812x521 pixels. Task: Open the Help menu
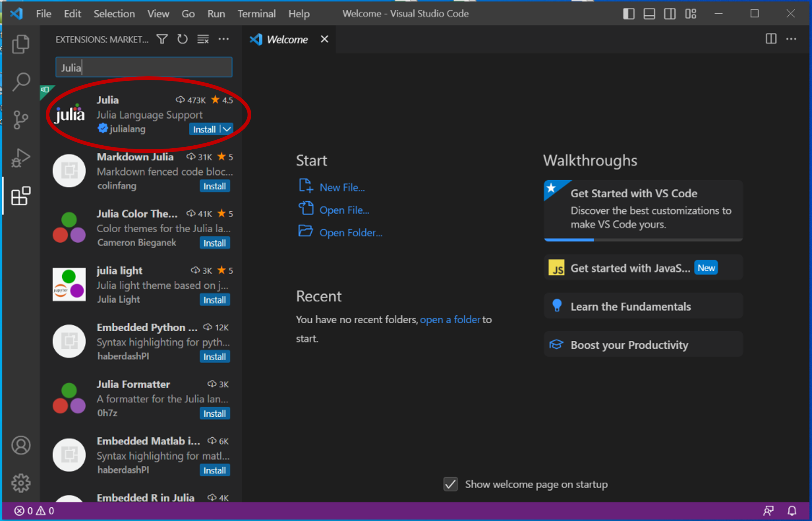299,14
